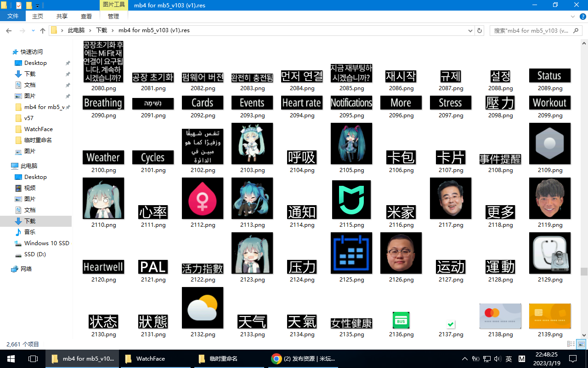Select the green checkmark 2137.png
The image size is (588, 368).
[x=451, y=324]
